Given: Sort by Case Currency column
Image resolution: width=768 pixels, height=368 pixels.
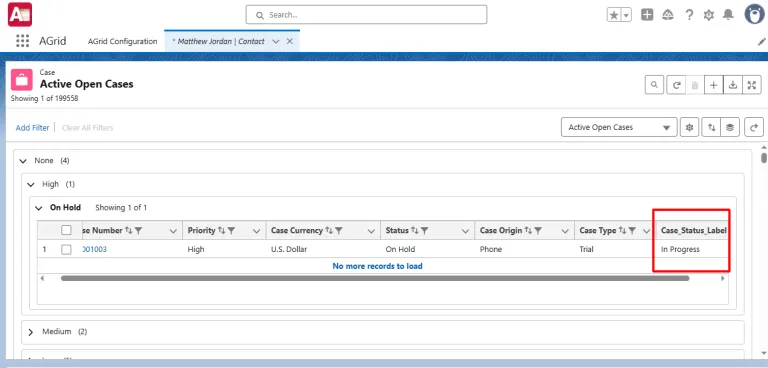Looking at the screenshot, I should [329, 230].
